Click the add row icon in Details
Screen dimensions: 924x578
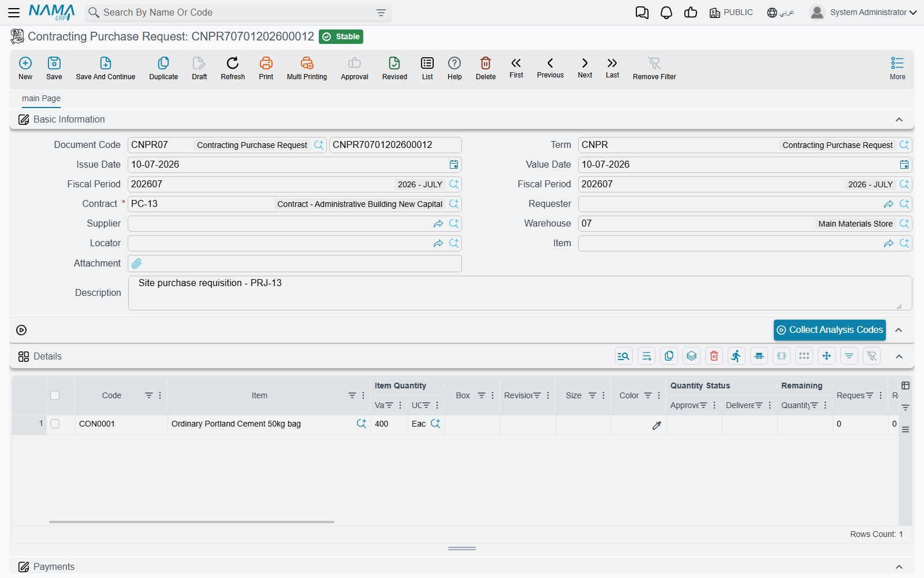(x=647, y=356)
